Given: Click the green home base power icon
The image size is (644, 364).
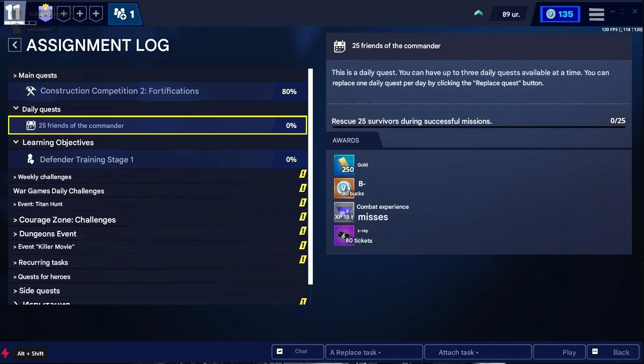Looking at the screenshot, I should pos(479,13).
